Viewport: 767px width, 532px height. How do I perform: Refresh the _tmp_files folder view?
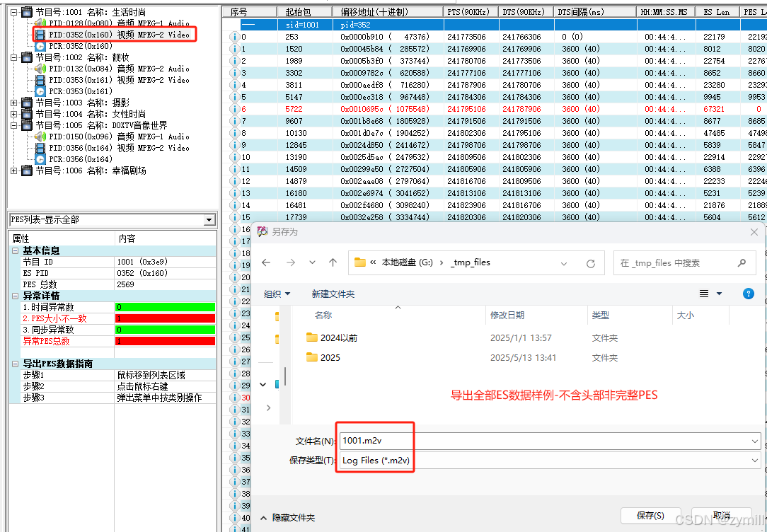tap(590, 264)
